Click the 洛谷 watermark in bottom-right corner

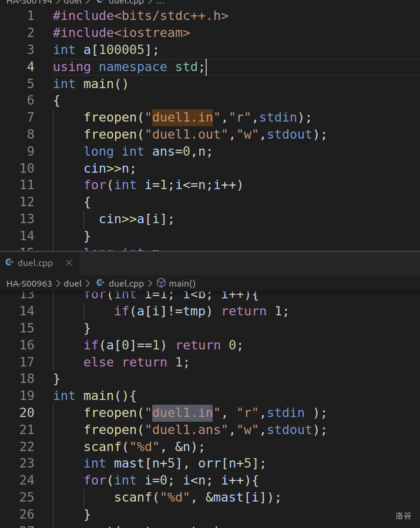403,516
